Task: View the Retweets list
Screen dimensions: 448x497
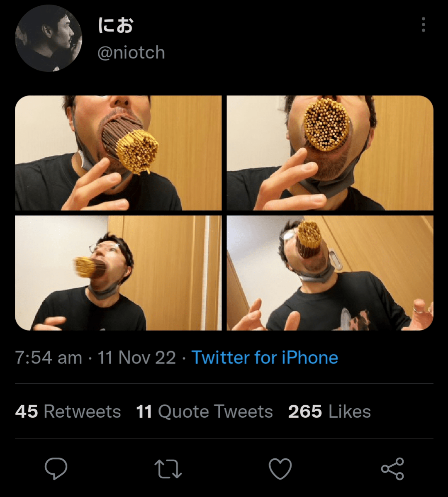Action: (82, 412)
